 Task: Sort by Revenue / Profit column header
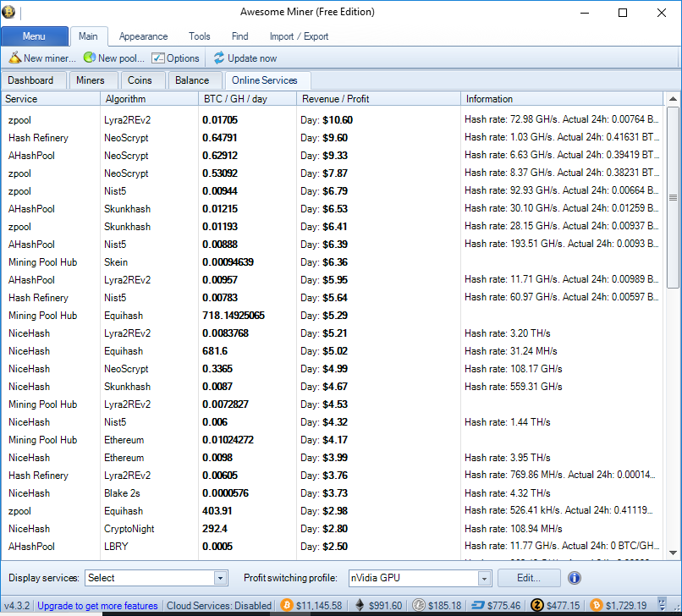[x=379, y=99]
